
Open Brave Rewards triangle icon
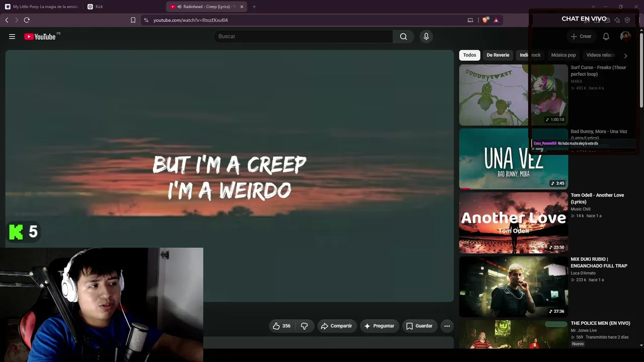pos(496,20)
